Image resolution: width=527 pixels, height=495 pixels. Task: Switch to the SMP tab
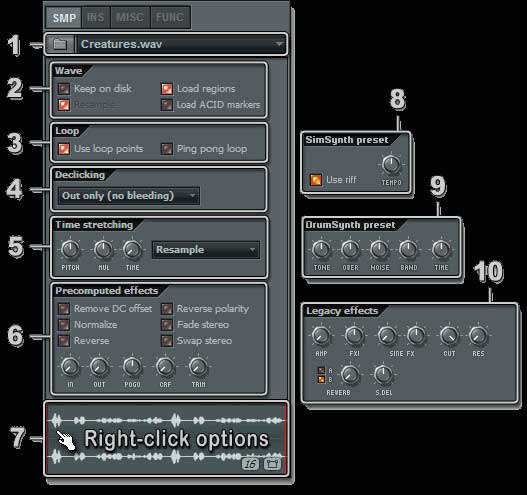coord(64,17)
